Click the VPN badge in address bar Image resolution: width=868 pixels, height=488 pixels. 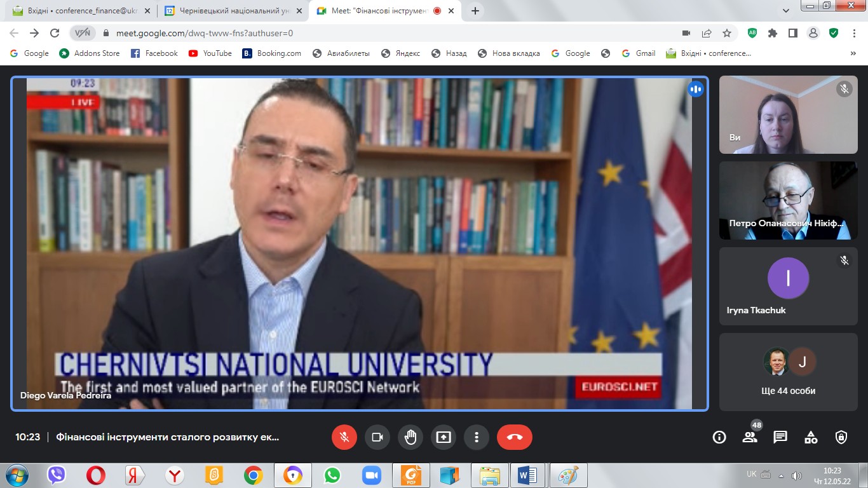click(83, 33)
